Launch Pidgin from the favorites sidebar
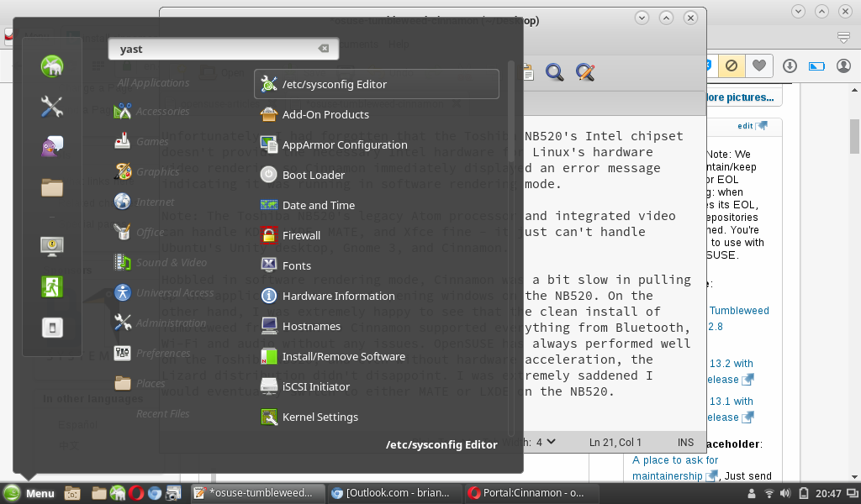 tap(53, 146)
